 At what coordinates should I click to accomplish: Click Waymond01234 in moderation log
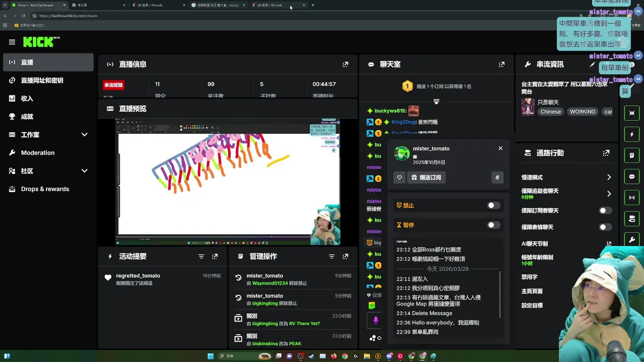(270, 283)
